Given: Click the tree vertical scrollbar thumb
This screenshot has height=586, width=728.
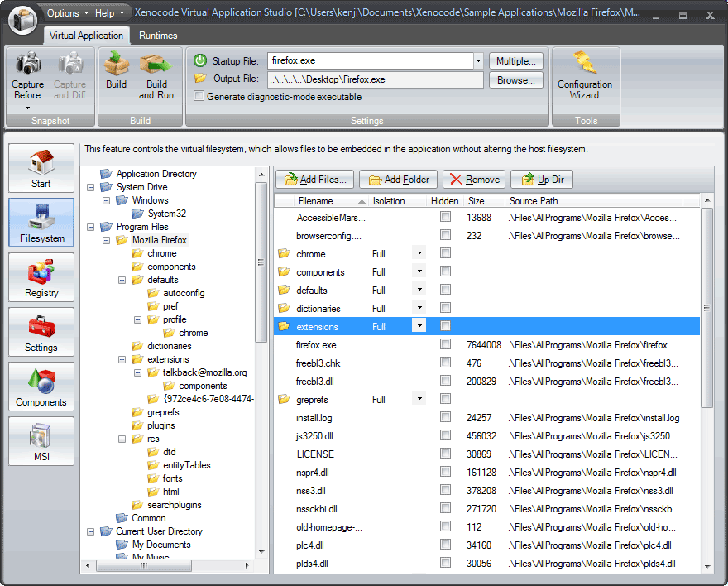Looking at the screenshot, I should (x=261, y=262).
